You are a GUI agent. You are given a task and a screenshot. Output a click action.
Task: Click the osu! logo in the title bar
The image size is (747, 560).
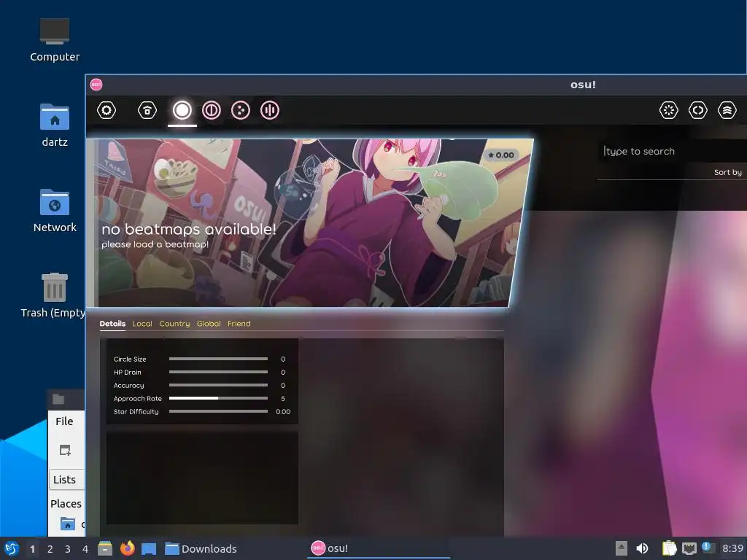click(96, 85)
